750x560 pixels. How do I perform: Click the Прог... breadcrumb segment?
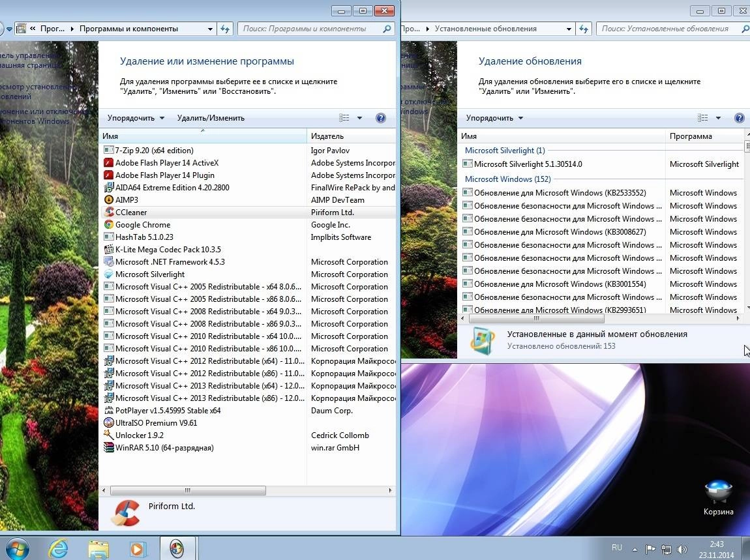click(52, 29)
